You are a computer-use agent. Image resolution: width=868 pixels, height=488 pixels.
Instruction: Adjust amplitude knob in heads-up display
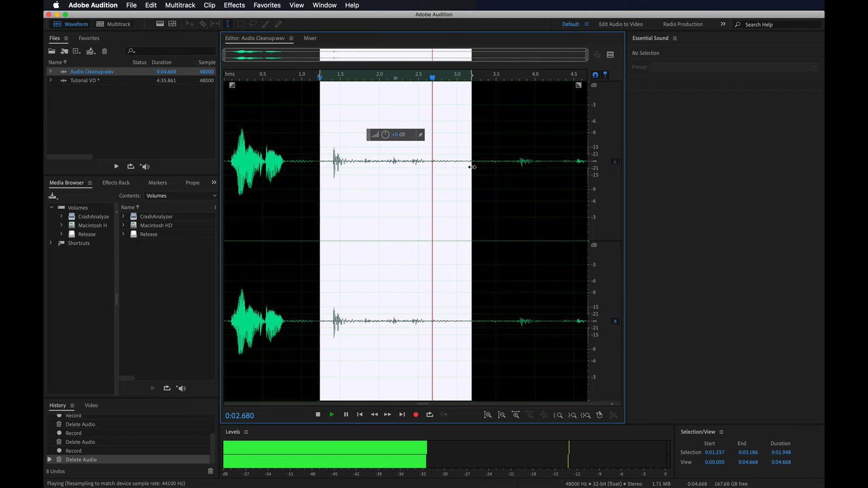[385, 134]
